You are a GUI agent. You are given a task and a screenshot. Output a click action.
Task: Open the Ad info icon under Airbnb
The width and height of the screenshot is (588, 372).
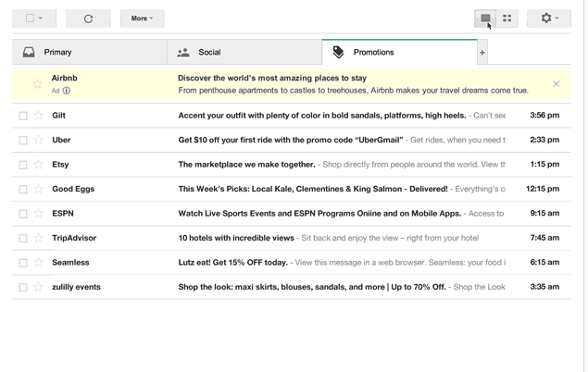[67, 91]
